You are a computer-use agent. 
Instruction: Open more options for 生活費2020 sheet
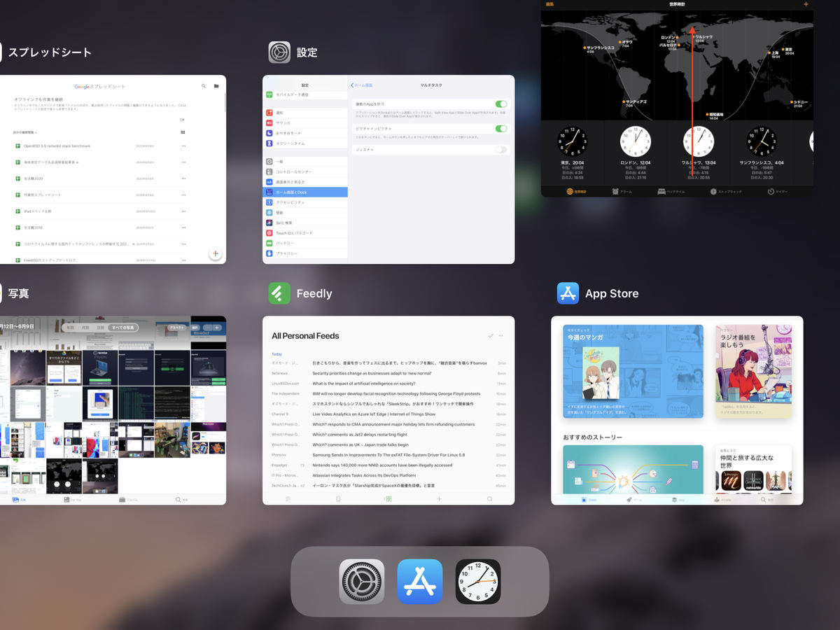tap(183, 178)
